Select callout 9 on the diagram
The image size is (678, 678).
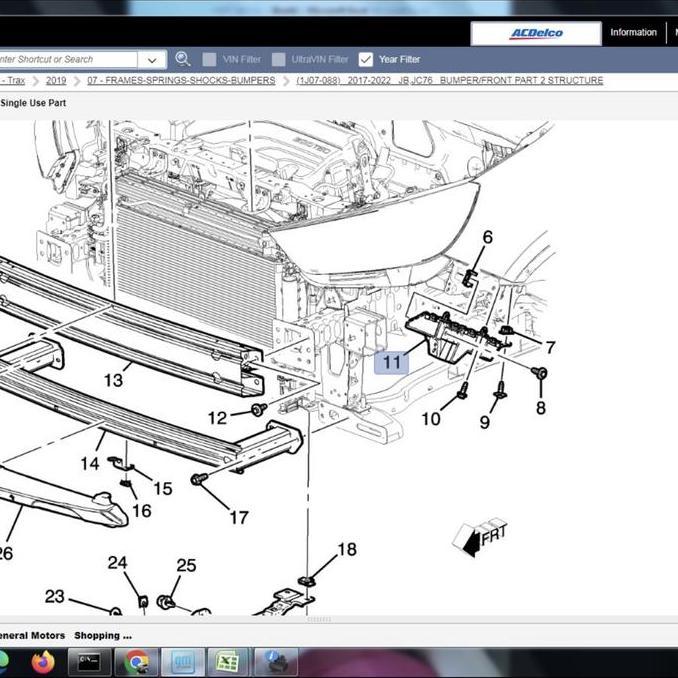pyautogui.click(x=485, y=422)
